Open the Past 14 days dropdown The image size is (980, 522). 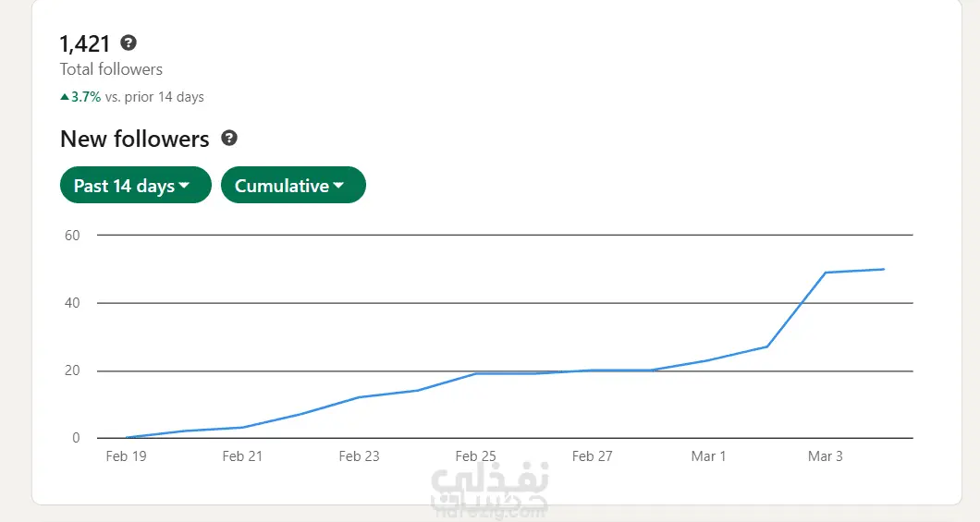pos(136,185)
